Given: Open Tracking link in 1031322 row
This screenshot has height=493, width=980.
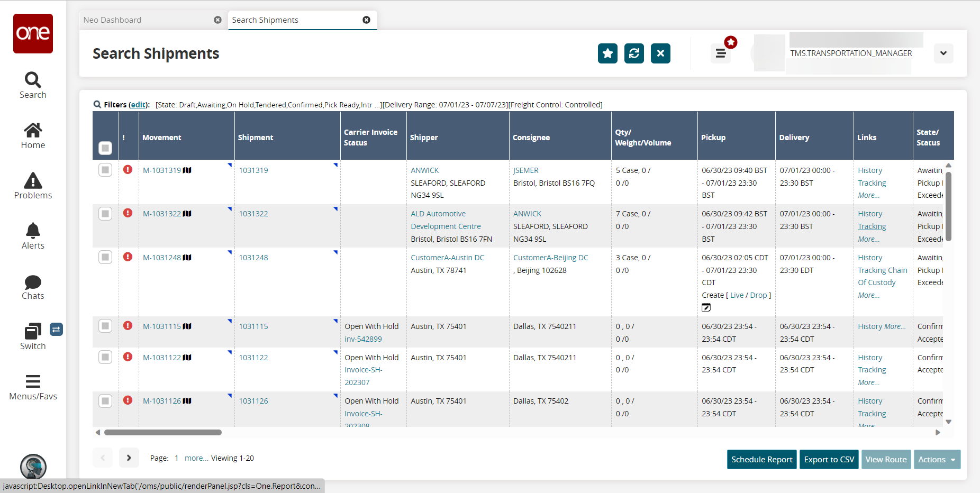Looking at the screenshot, I should 872,226.
